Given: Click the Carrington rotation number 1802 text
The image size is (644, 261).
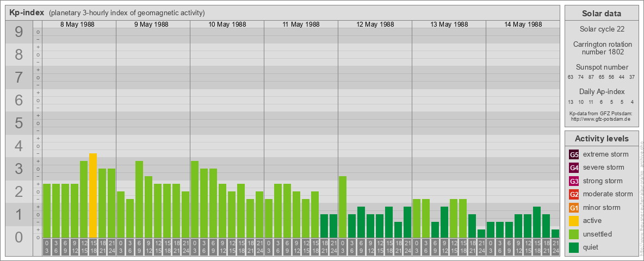Looking at the screenshot, I should coord(603,48).
